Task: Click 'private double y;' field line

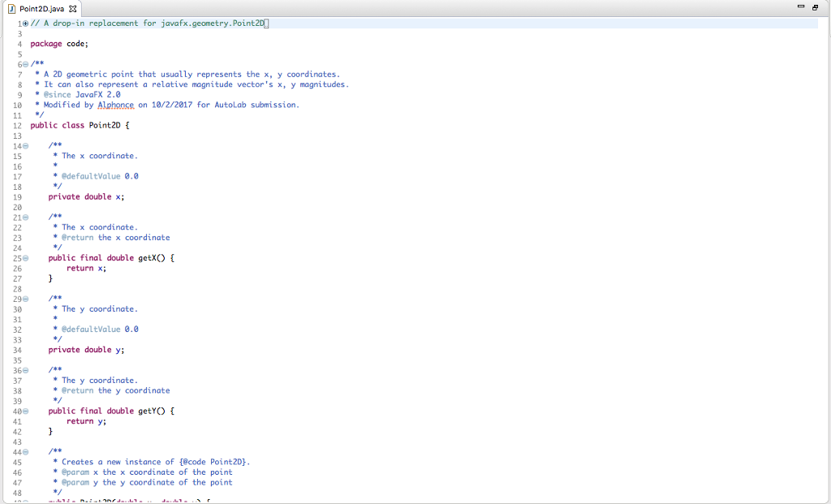Action: 86,350
